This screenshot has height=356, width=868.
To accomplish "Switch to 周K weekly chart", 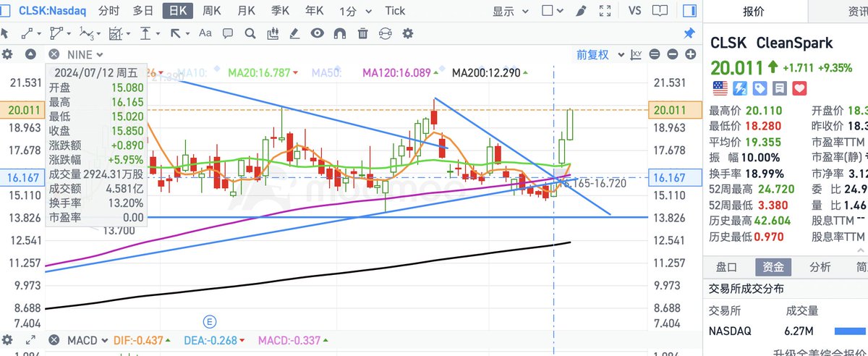I will pos(212,11).
